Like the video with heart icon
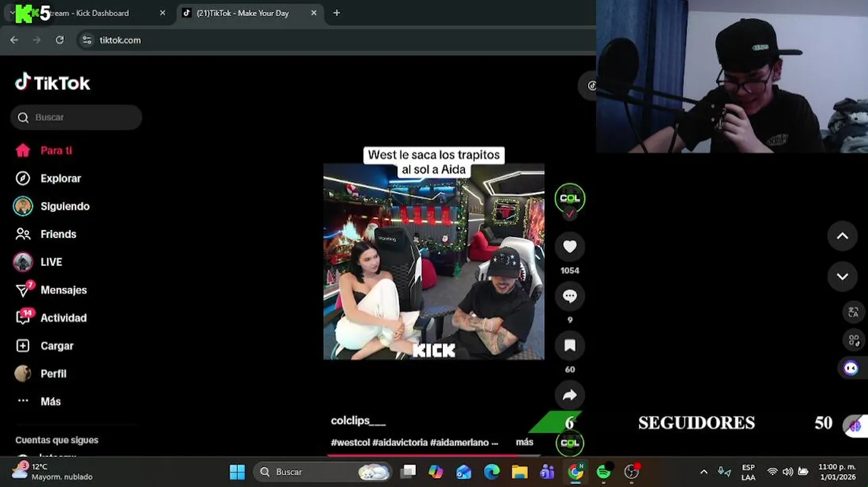868x487 pixels. pos(570,247)
